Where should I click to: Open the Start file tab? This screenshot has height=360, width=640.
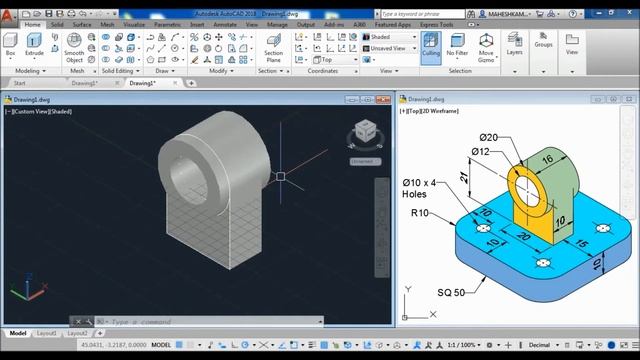point(20,83)
